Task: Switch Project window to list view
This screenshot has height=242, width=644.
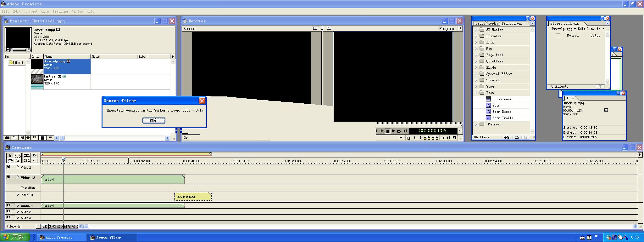Action: pos(50,138)
